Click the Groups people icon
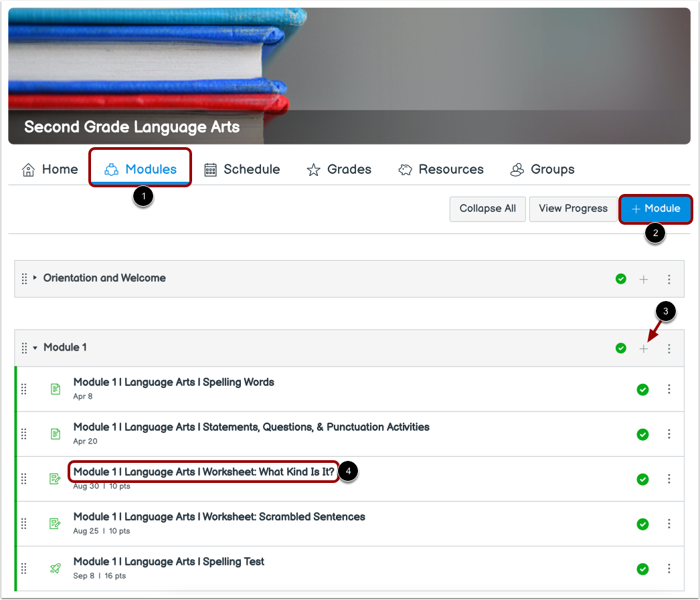 pyautogui.click(x=516, y=170)
